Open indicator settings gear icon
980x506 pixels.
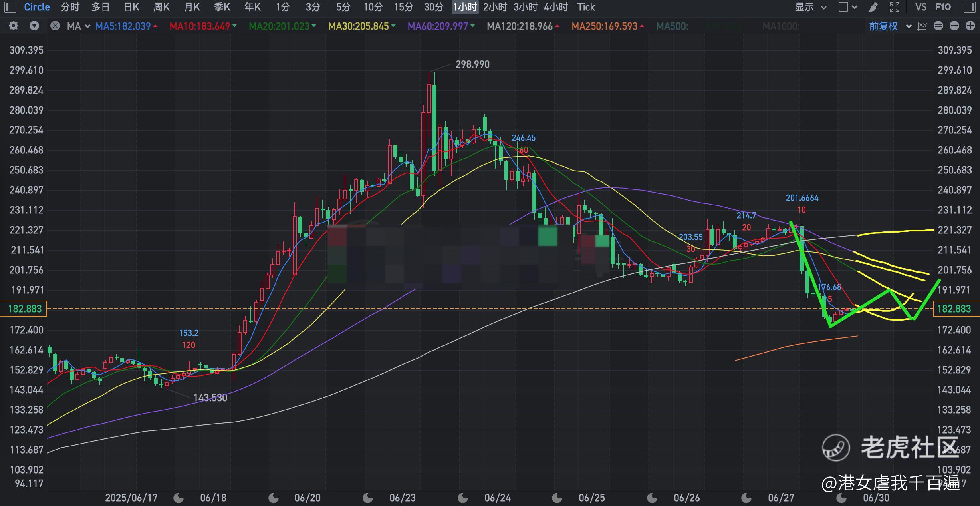pos(14,26)
